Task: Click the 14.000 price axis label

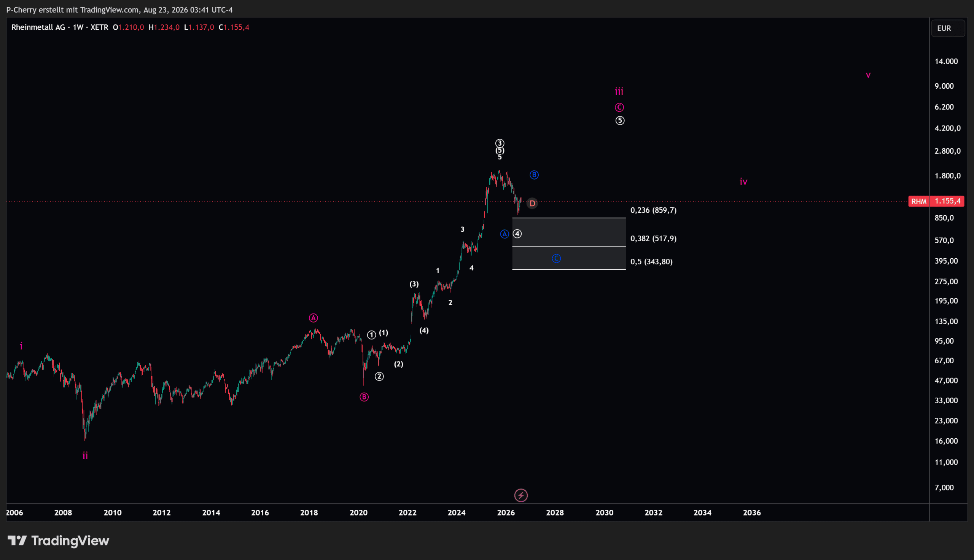Action: 946,61
